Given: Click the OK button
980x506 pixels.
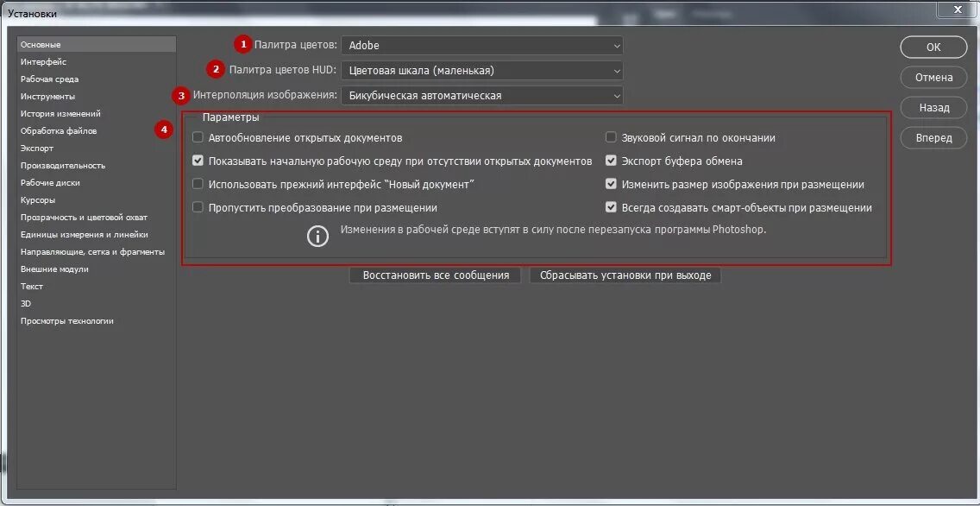Looking at the screenshot, I should point(933,47).
